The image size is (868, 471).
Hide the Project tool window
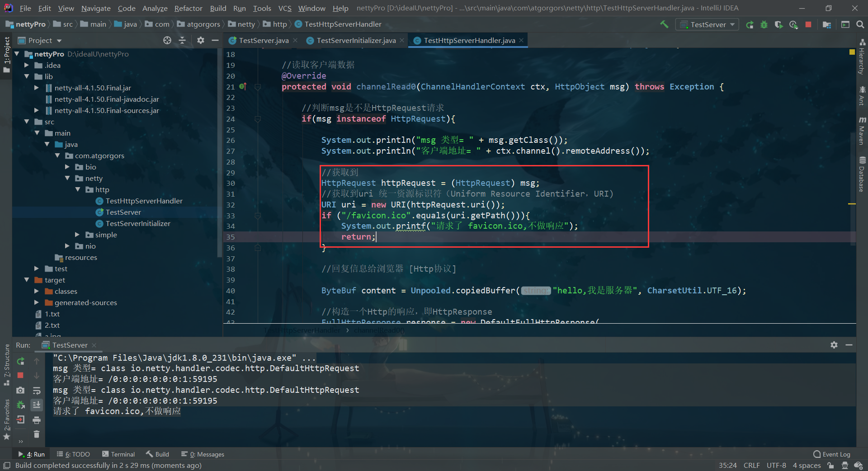coord(215,40)
